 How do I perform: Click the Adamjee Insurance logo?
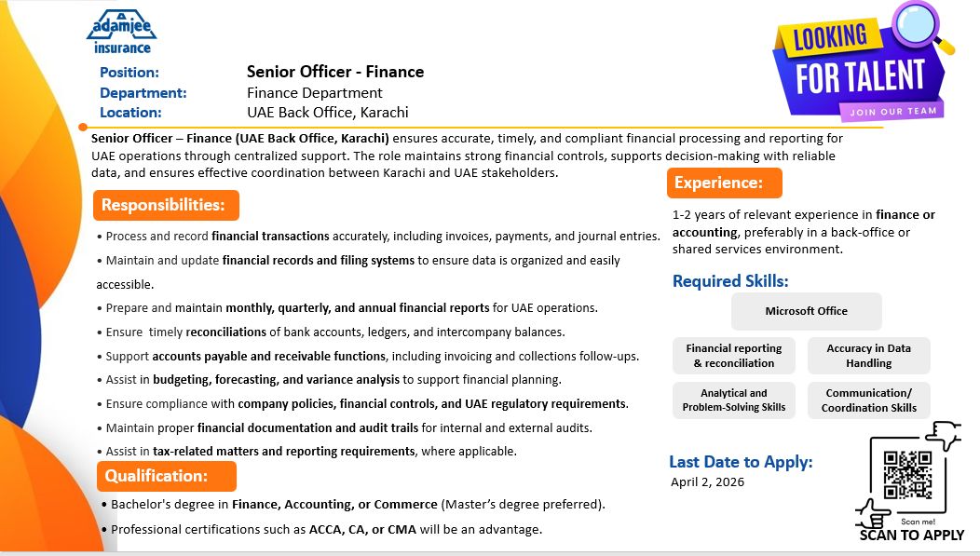[122, 33]
